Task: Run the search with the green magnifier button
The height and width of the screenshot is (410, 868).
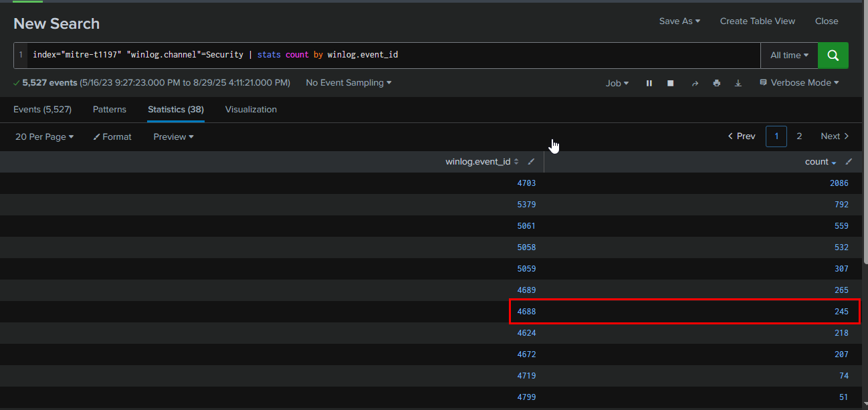Action: [833, 56]
